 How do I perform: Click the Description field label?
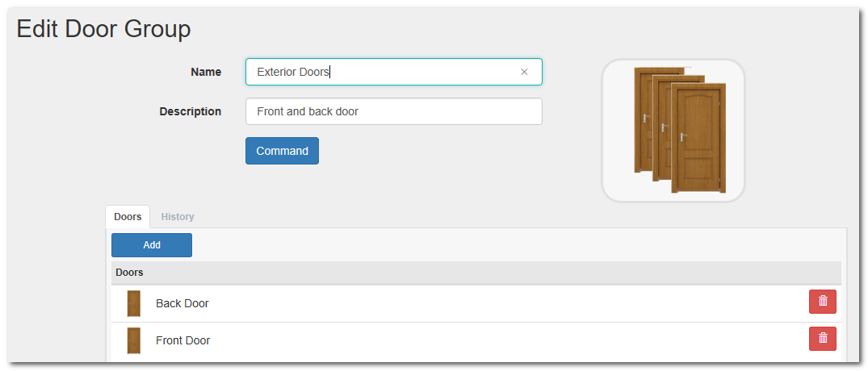(x=191, y=111)
